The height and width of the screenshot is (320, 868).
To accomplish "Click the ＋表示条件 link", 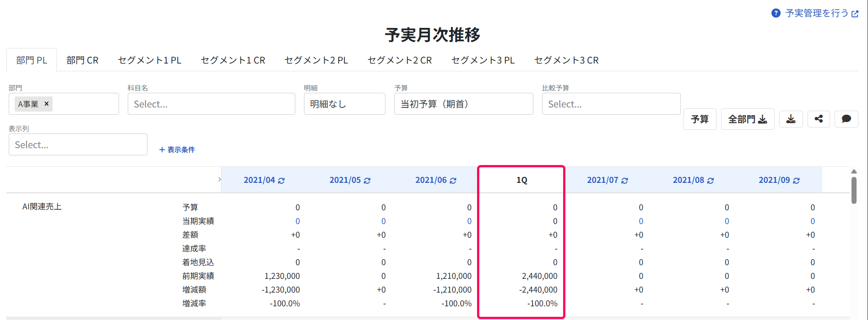I will coord(177,149).
